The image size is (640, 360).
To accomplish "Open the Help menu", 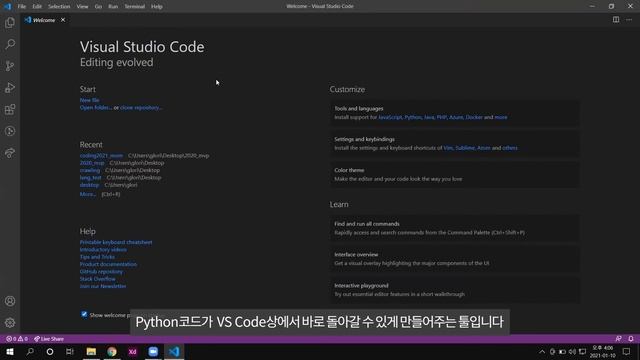I will 157,7.
